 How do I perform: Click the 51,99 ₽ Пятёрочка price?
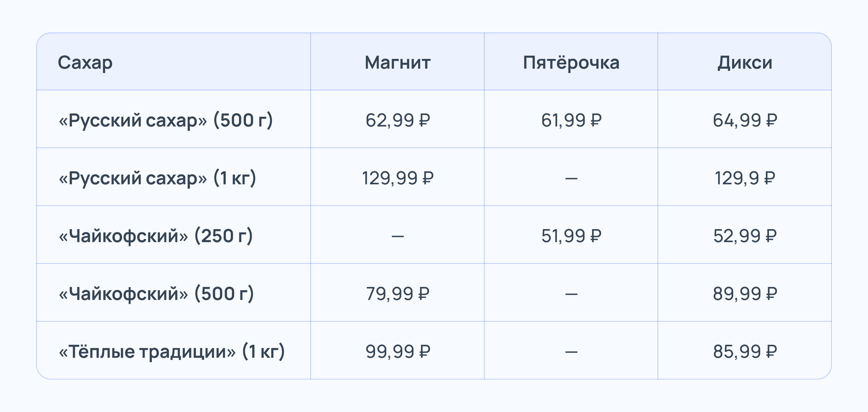tap(571, 236)
